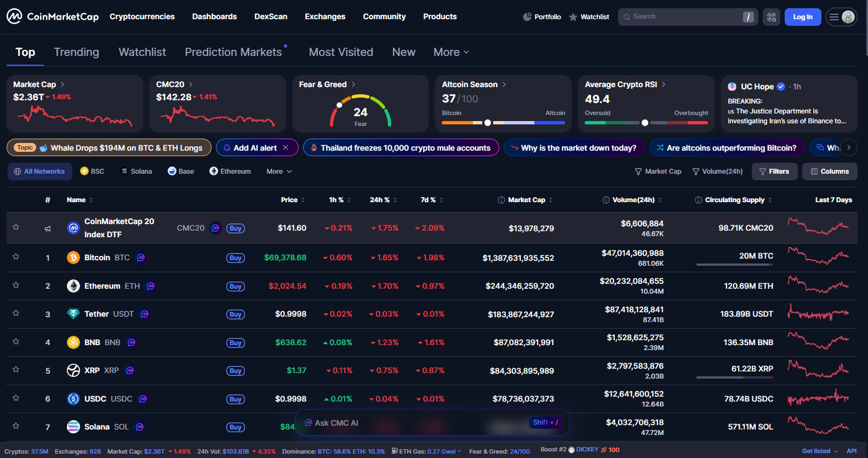
Task: Click the Average Crypto RSI slider indicator
Action: [645, 123]
